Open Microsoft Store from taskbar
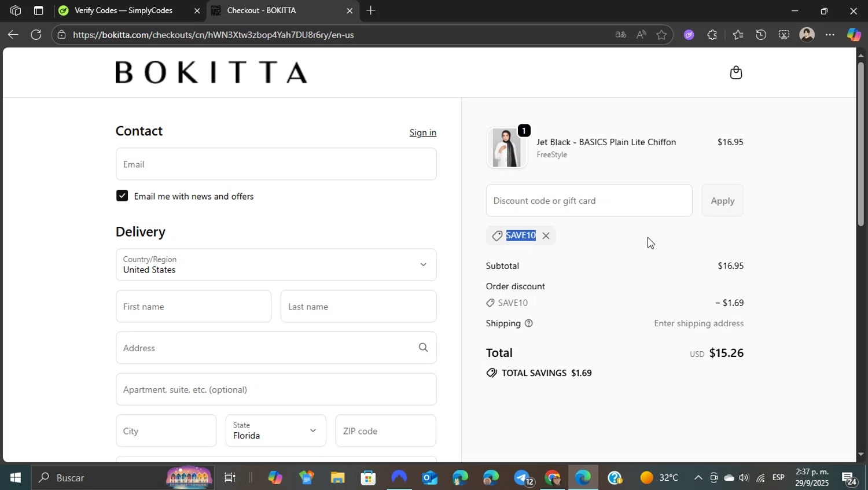This screenshot has width=868, height=490. (x=368, y=478)
